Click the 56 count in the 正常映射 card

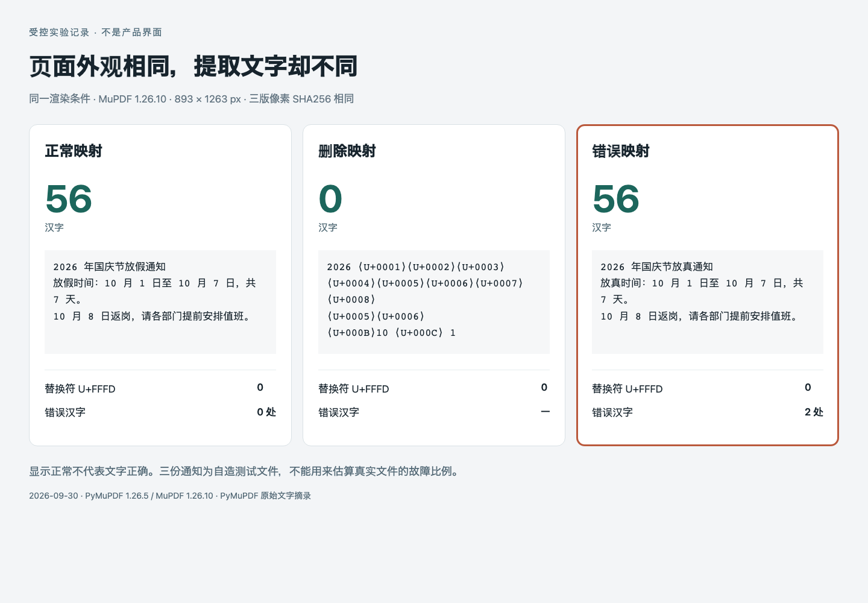click(x=69, y=199)
